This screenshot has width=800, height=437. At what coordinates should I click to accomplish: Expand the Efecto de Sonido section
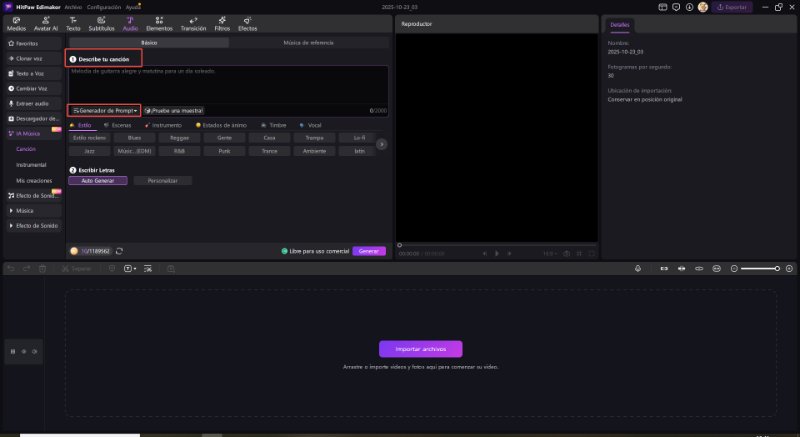coord(33,226)
